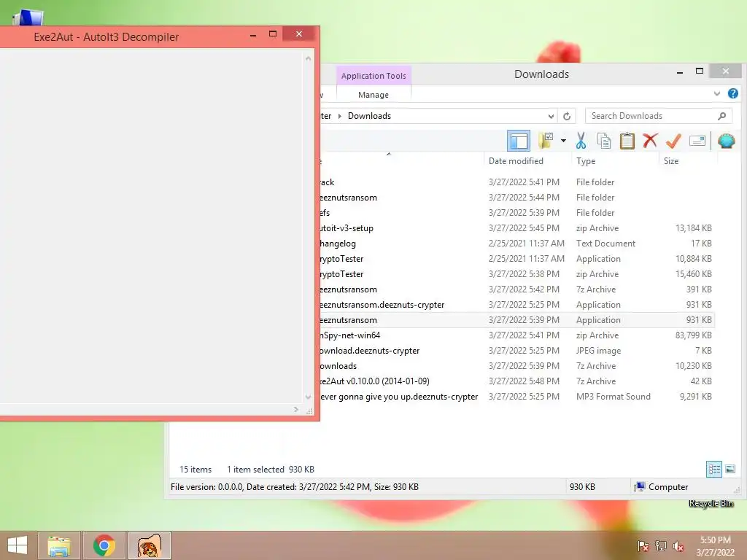The width and height of the screenshot is (747, 560).
Task: Click the Exe2Aut horizontal scroll right arrow
Action: click(x=296, y=410)
